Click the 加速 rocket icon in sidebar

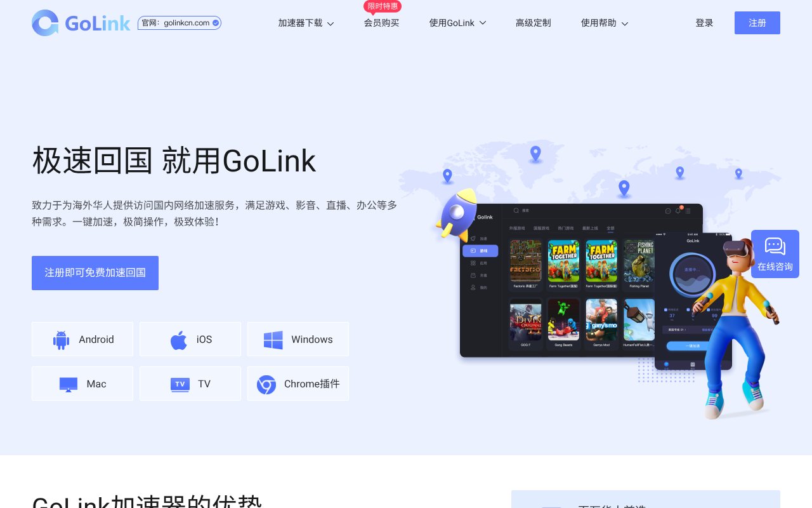[472, 237]
